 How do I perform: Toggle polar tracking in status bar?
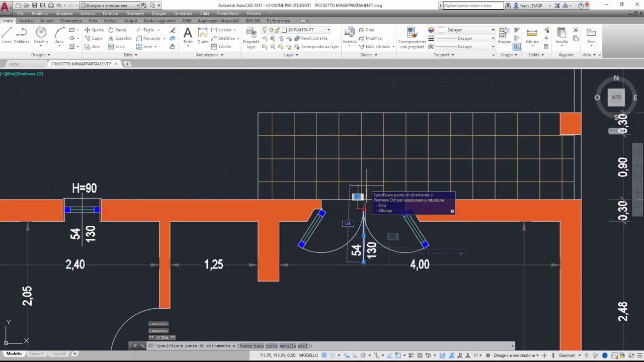coord(363,355)
